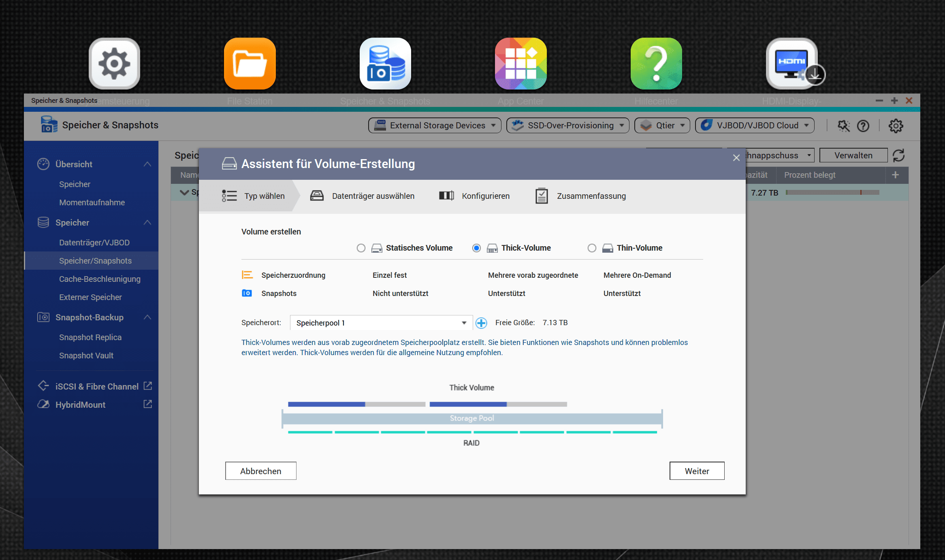The height and width of the screenshot is (560, 945).
Task: Select the Thick-Volume radio button
Action: pyautogui.click(x=477, y=248)
